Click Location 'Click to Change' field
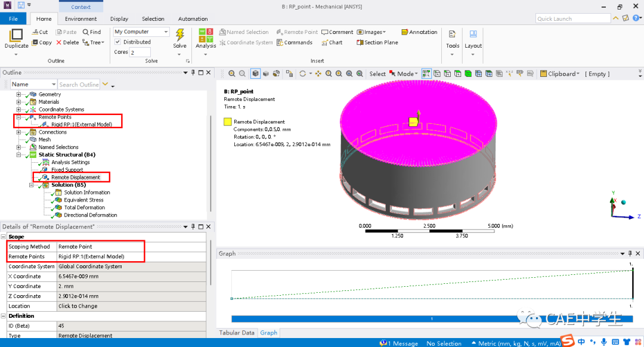 (x=131, y=306)
